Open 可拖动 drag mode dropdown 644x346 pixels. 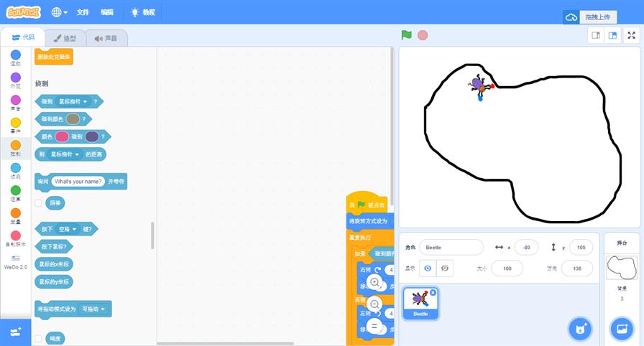[x=93, y=309]
